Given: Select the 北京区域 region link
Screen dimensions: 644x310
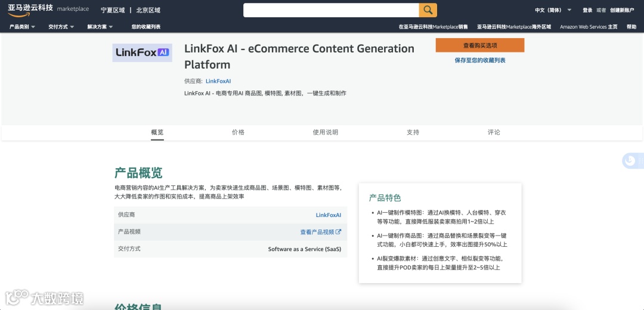Looking at the screenshot, I should [x=148, y=10].
